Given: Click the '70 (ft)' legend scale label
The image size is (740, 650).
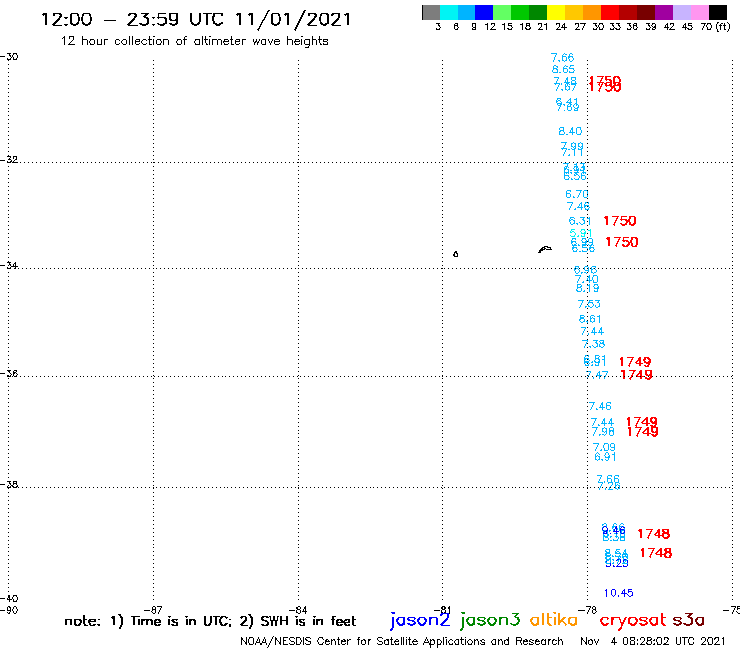Looking at the screenshot, I should 715,27.
